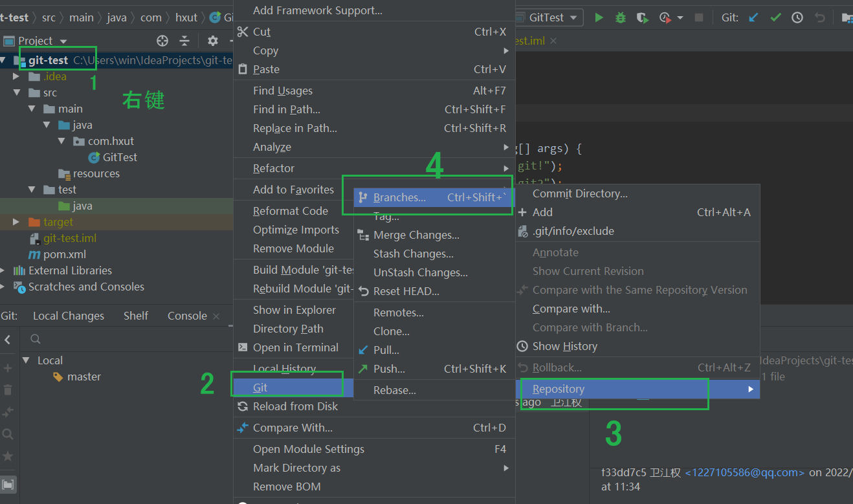Click the back chevron in Git log panel

(x=8, y=340)
